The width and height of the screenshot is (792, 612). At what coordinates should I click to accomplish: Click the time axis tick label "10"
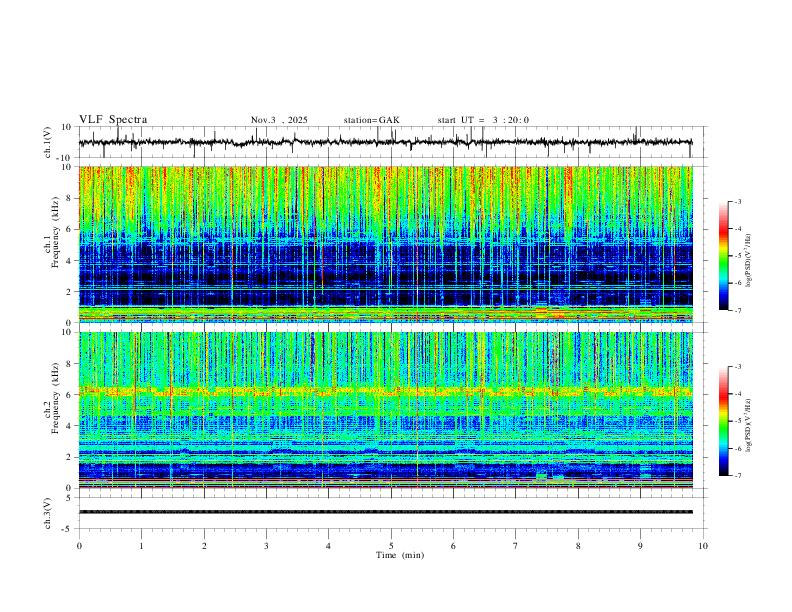tap(703, 546)
